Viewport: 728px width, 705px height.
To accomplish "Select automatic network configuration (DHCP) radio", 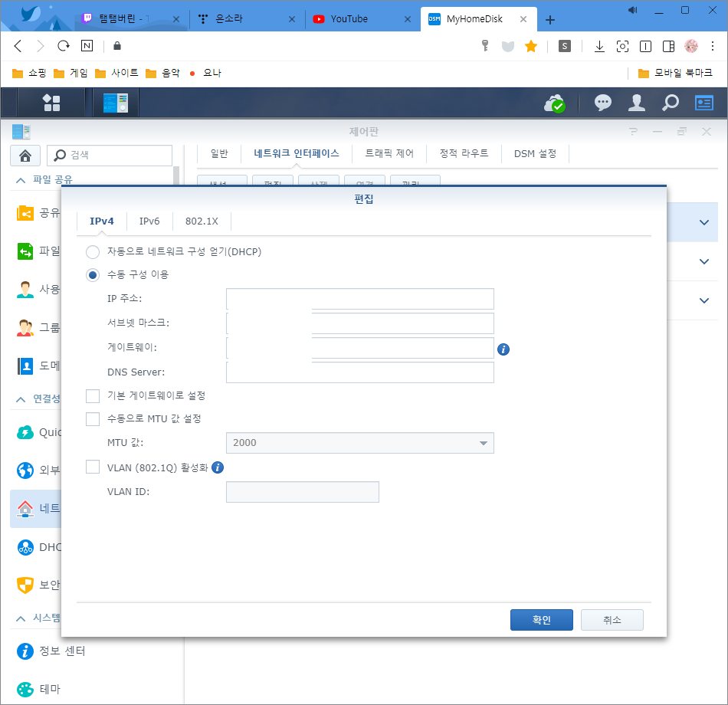I will pyautogui.click(x=93, y=251).
